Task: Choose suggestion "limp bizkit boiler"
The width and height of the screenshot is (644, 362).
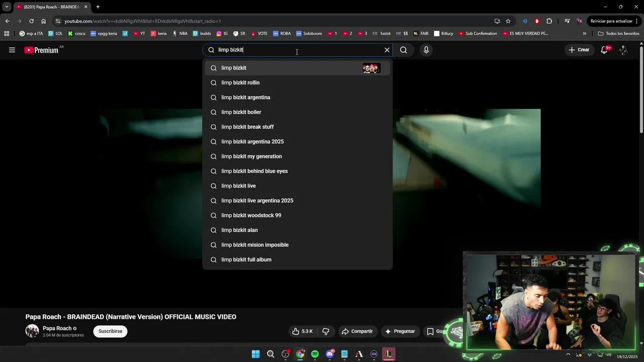Action: 297,112
